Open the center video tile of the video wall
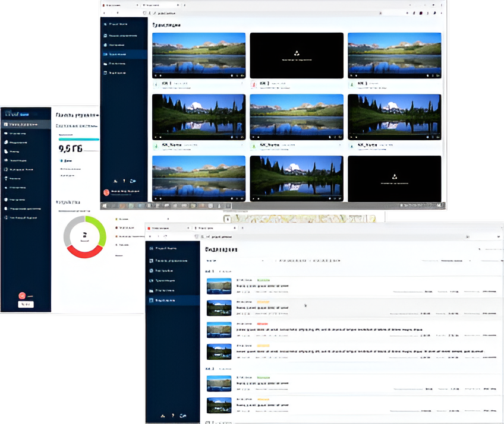The width and height of the screenshot is (504, 424). click(297, 117)
